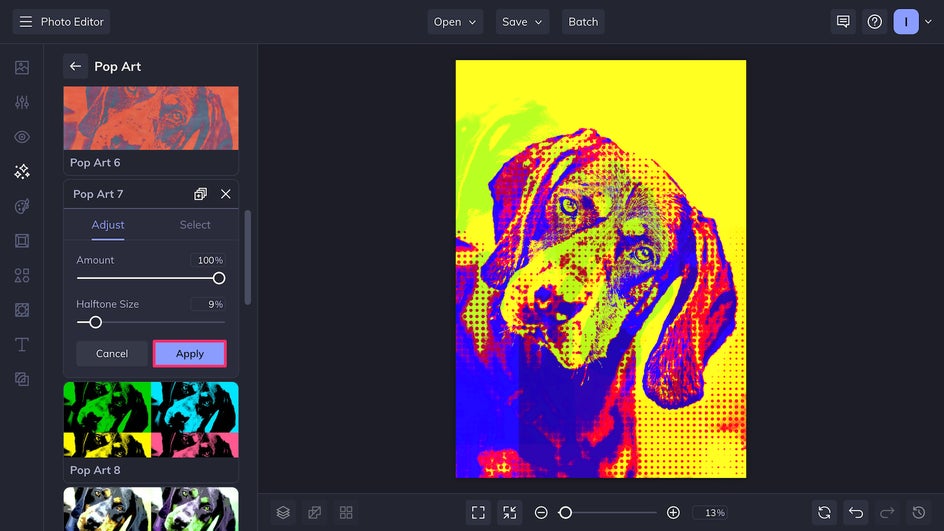Open the edit history clock icon
944x531 pixels.
[918, 512]
